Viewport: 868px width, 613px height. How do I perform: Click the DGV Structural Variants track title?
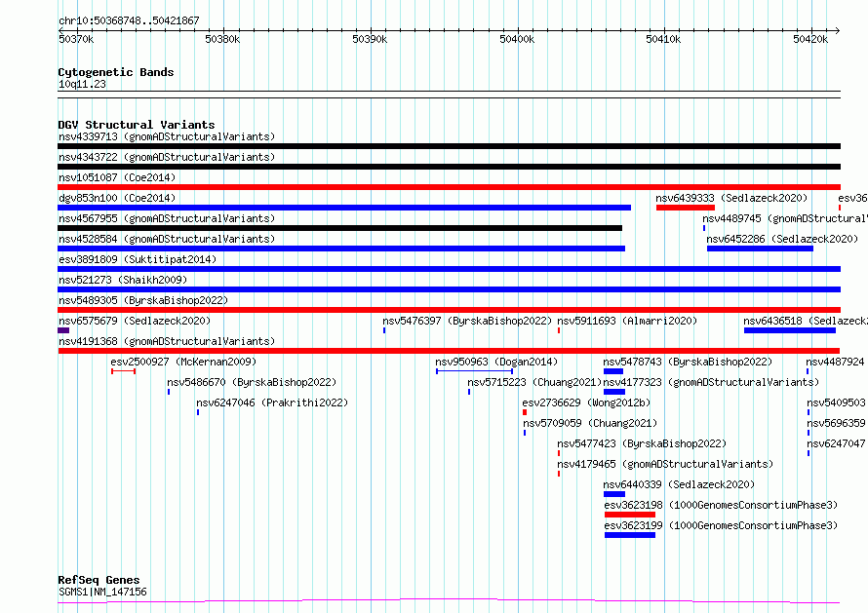click(x=137, y=125)
